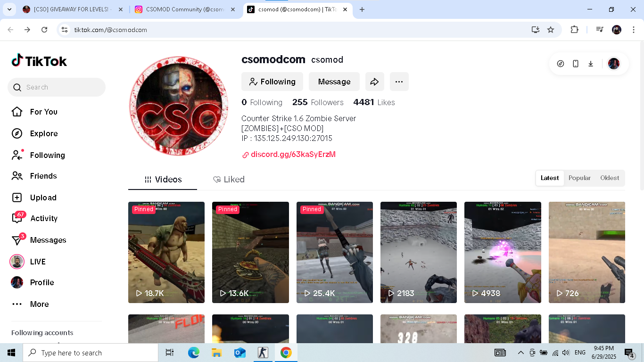Click the download app icon top right
The image size is (644, 362).
coord(590,64)
